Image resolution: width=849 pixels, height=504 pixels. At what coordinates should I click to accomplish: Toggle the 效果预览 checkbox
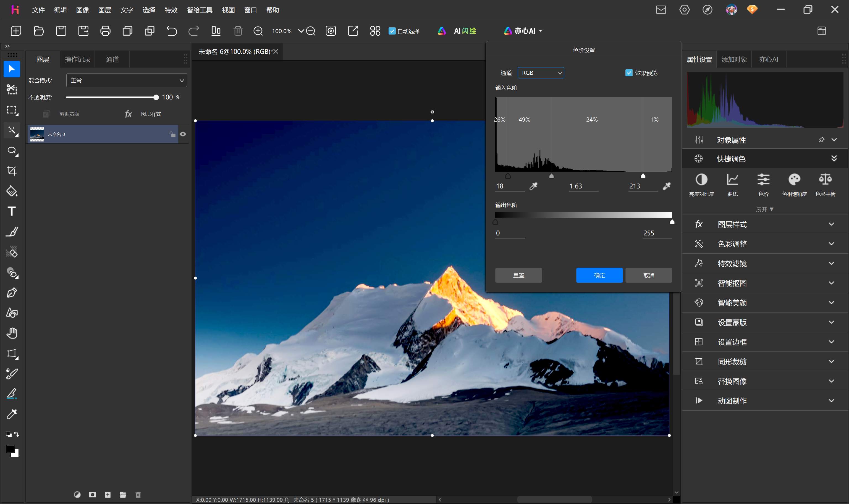[x=629, y=73]
